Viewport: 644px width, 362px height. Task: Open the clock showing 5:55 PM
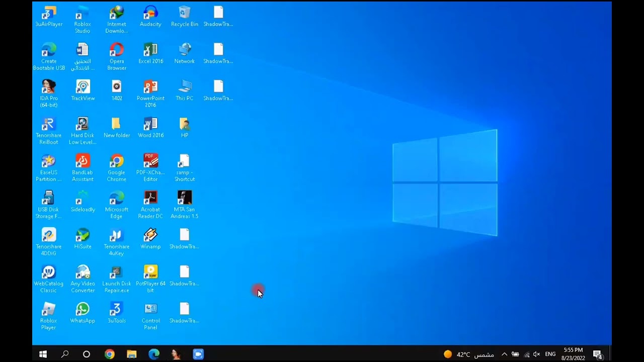tap(573, 354)
